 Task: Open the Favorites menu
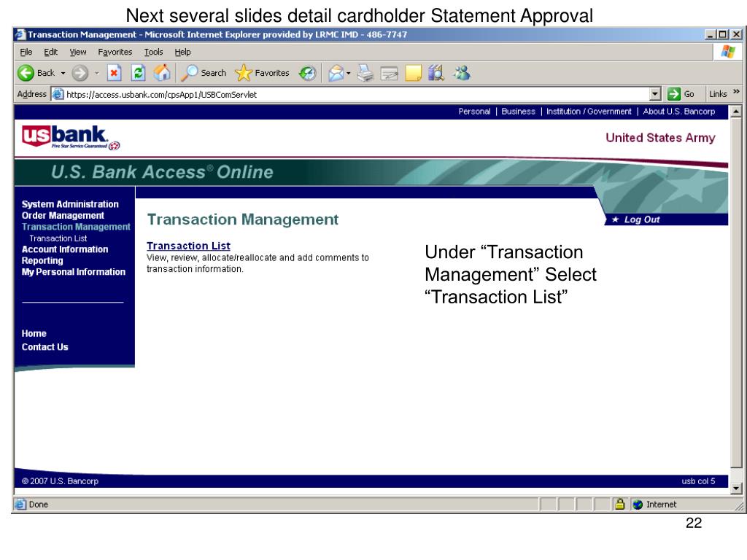pyautogui.click(x=115, y=52)
